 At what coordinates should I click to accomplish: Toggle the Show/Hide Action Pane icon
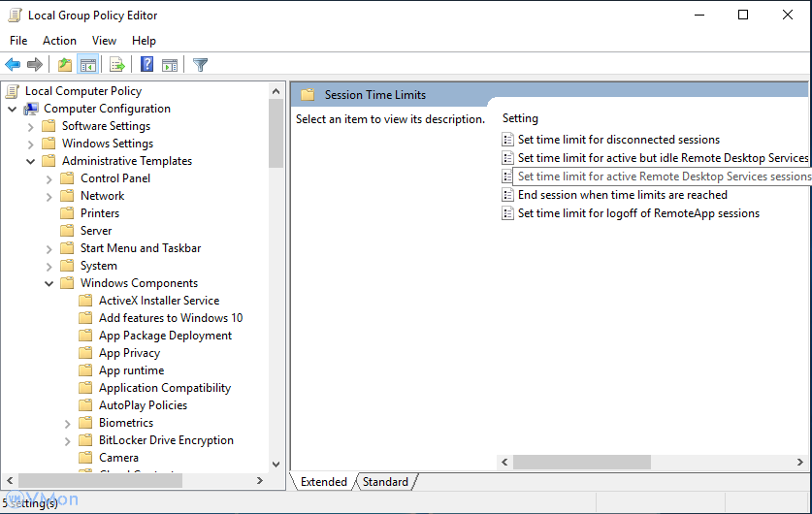(170, 65)
